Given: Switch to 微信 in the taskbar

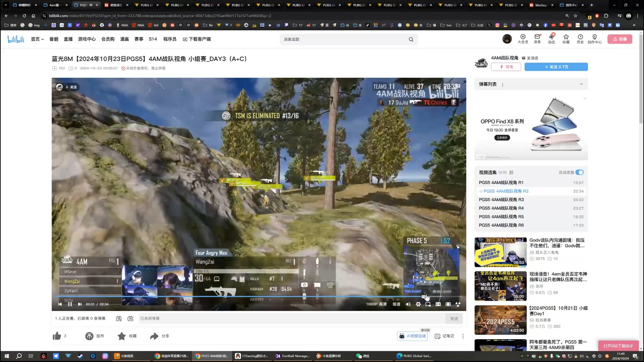Looking at the screenshot, I should click(363, 356).
